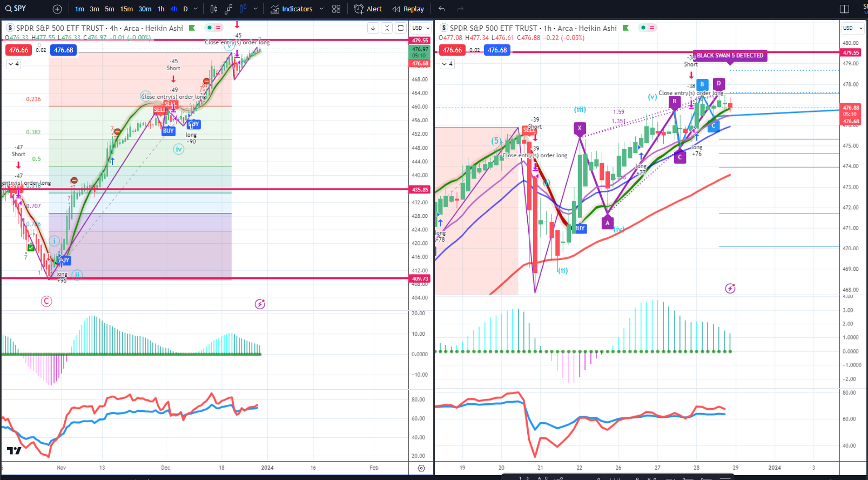Click the 409.73 price label on 4h scale
The height and width of the screenshot is (480, 868).
(420, 279)
